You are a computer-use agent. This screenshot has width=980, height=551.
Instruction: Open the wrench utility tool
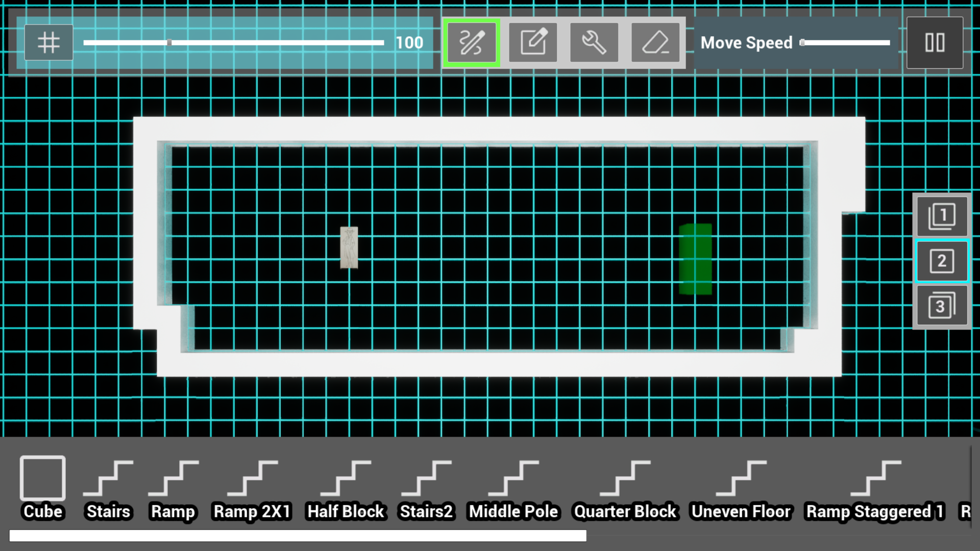coord(594,42)
